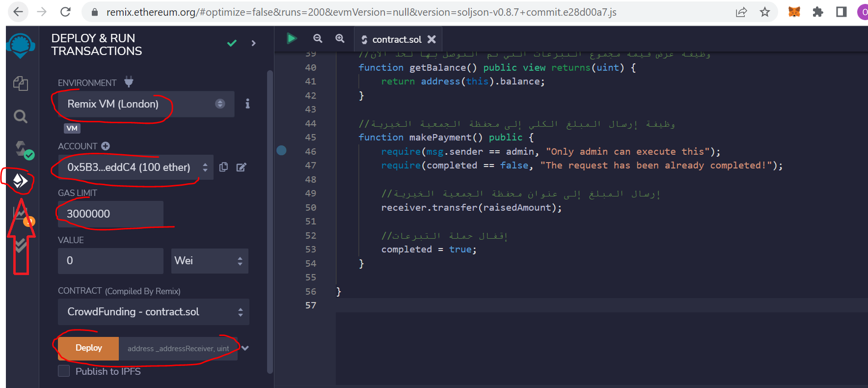Go back in browser history
Viewport: 868px width, 388px height.
point(18,12)
